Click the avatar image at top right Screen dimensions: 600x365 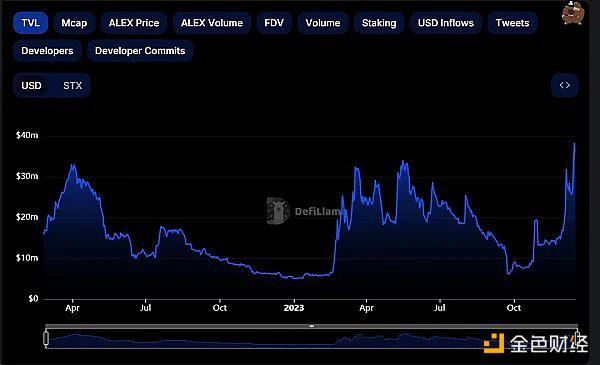pyautogui.click(x=573, y=13)
